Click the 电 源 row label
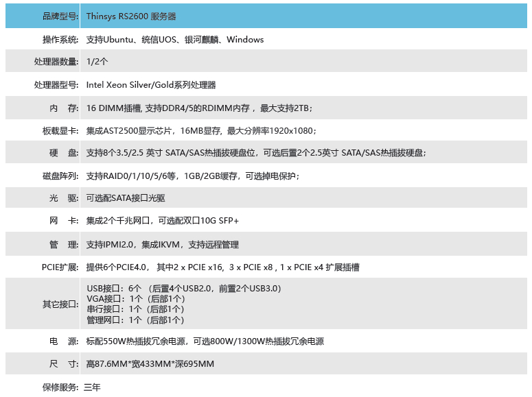 pyautogui.click(x=64, y=341)
